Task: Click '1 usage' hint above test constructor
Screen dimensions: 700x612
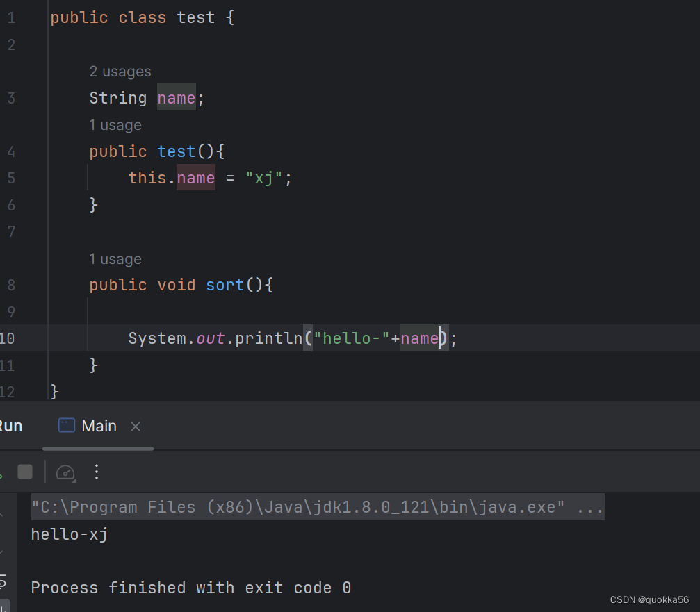Action: [115, 125]
